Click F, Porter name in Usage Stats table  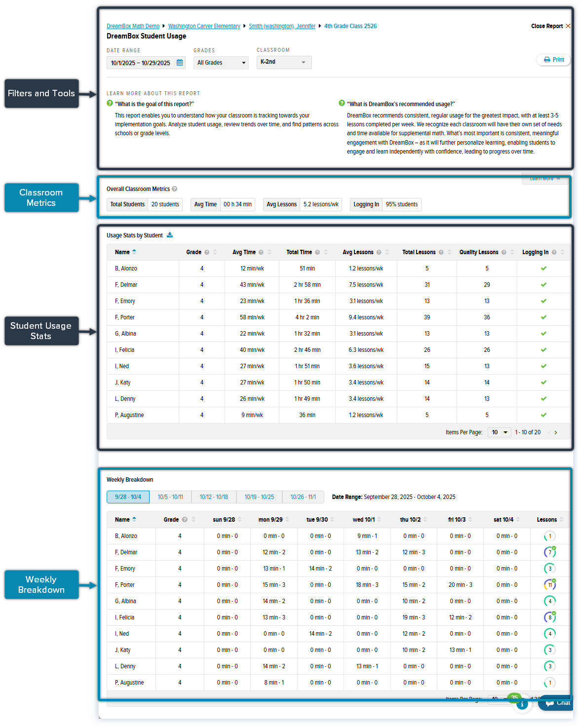(125, 317)
